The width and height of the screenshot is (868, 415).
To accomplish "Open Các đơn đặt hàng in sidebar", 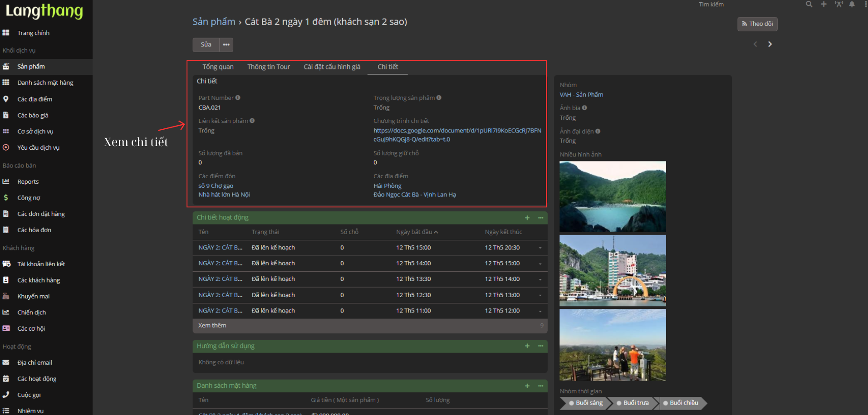I will pos(41,214).
